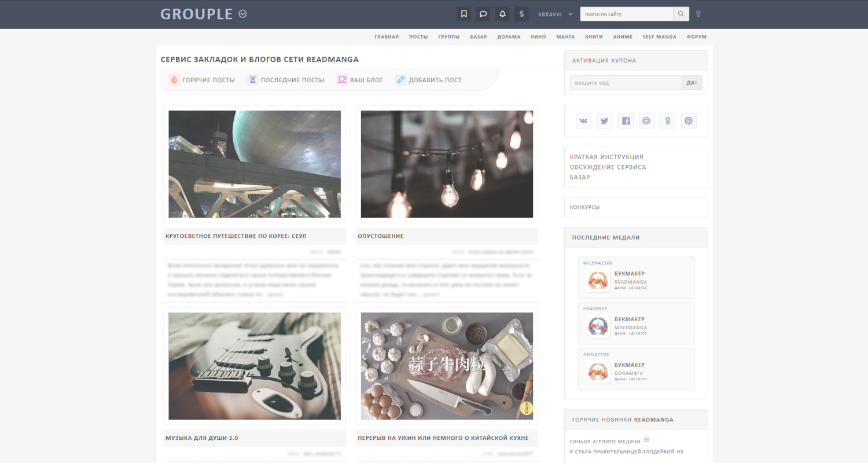Open the ФОРУМ menu item
The height and width of the screenshot is (463, 868).
click(x=697, y=36)
